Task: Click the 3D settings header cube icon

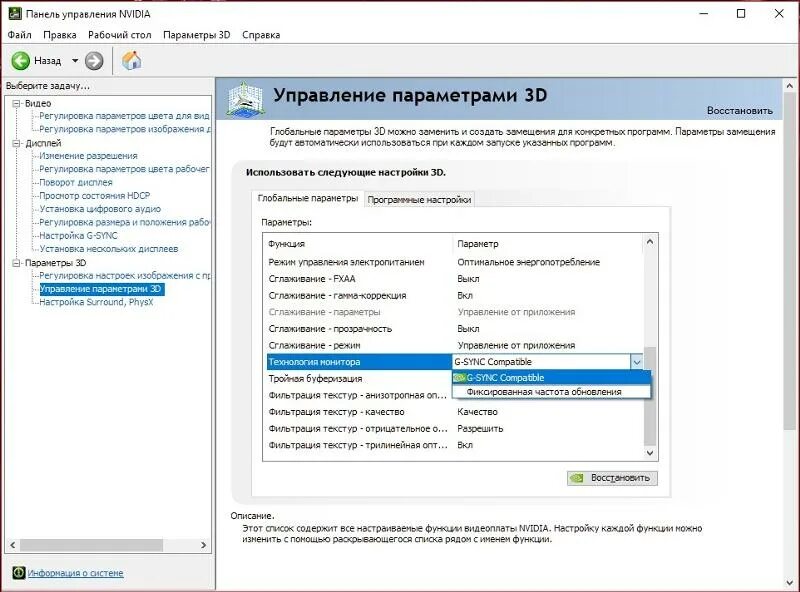Action: [x=245, y=99]
